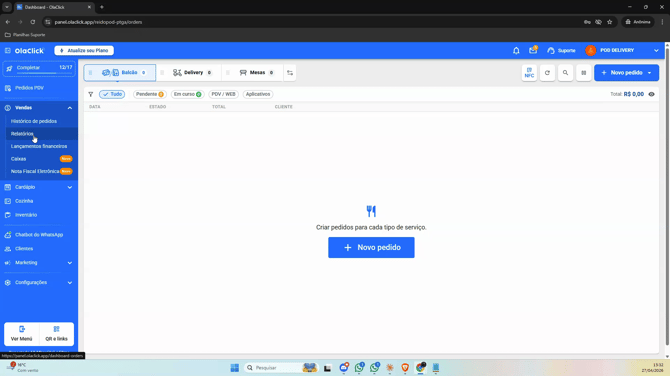Open Histórico de pedidos

[x=34, y=121]
